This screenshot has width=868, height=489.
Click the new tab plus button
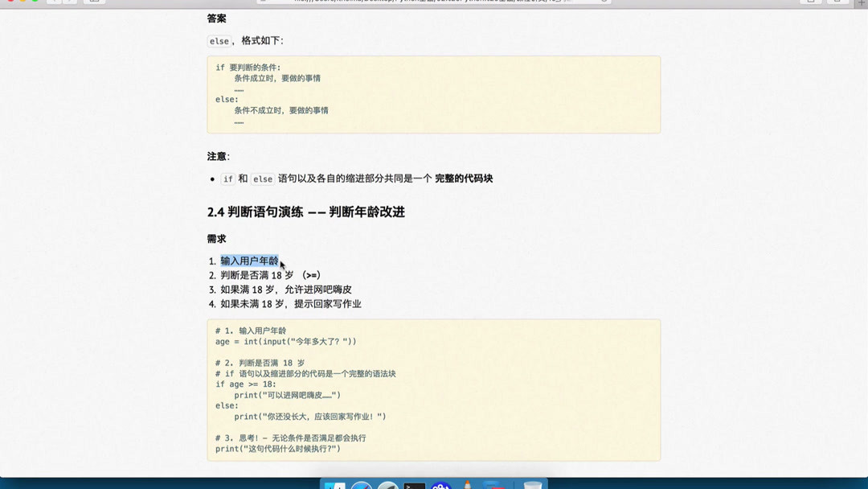pos(862,2)
